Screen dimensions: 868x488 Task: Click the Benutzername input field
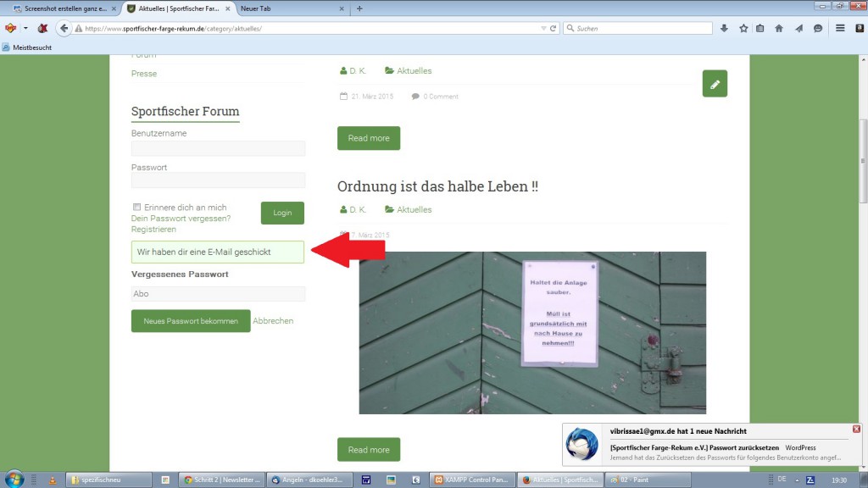click(x=218, y=148)
